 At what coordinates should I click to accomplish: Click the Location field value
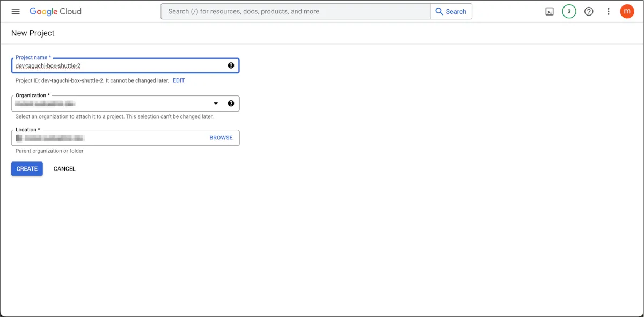(107, 138)
